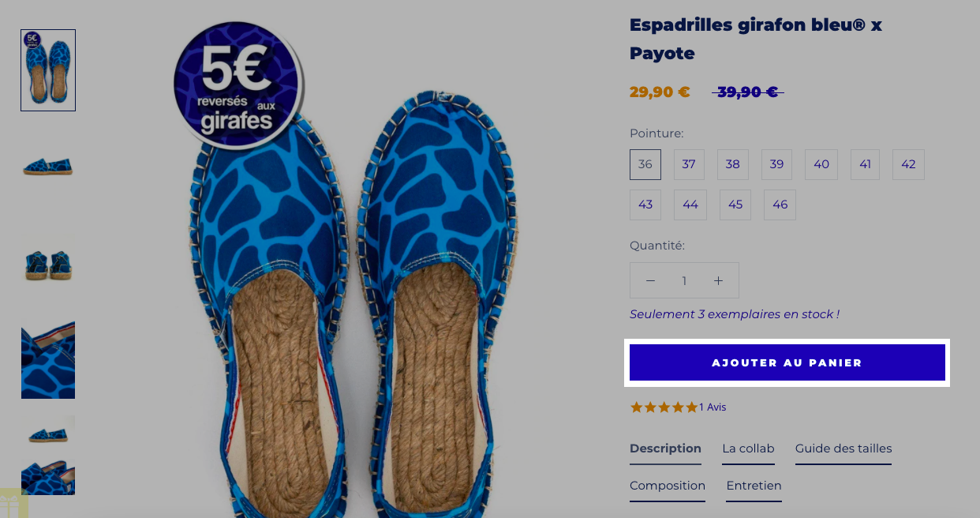The image size is (980, 518).
Task: Choose size 37 option
Action: (x=689, y=164)
